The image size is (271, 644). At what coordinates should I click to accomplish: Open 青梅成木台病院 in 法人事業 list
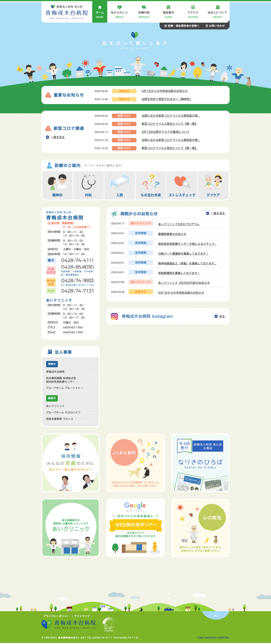click(x=55, y=372)
